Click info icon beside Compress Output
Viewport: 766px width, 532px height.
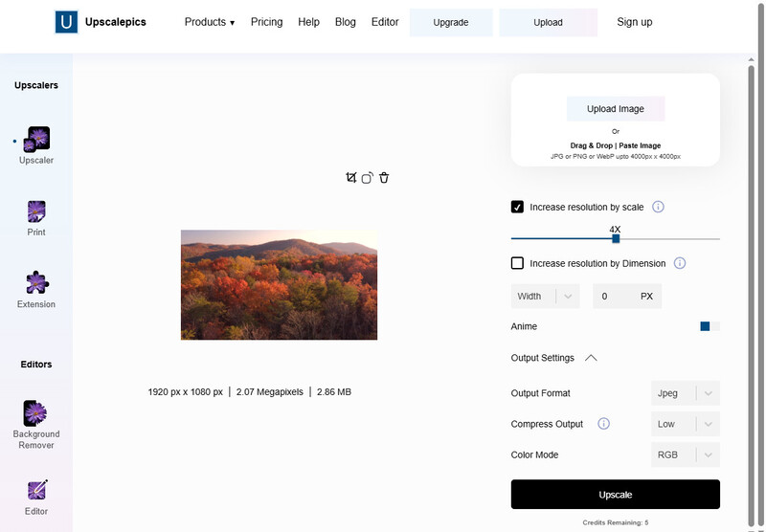604,424
